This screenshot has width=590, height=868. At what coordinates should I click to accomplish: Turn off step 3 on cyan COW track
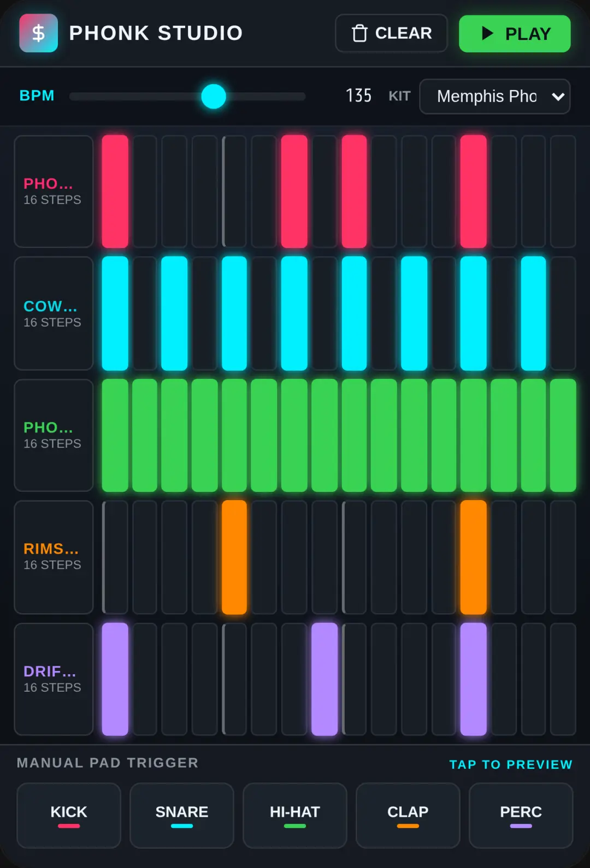pyautogui.click(x=174, y=313)
